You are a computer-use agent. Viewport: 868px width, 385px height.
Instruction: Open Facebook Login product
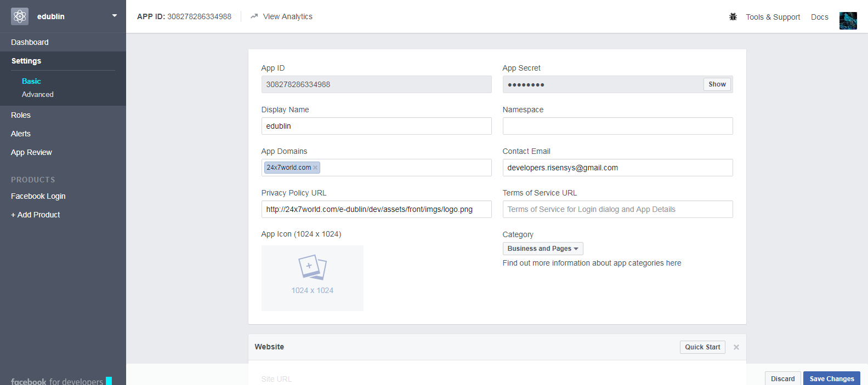click(38, 196)
